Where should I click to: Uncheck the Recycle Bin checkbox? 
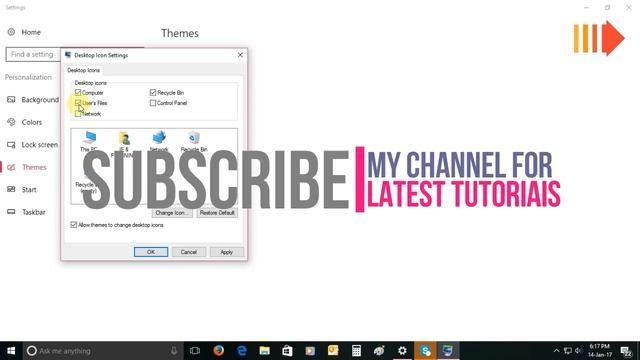pyautogui.click(x=153, y=93)
